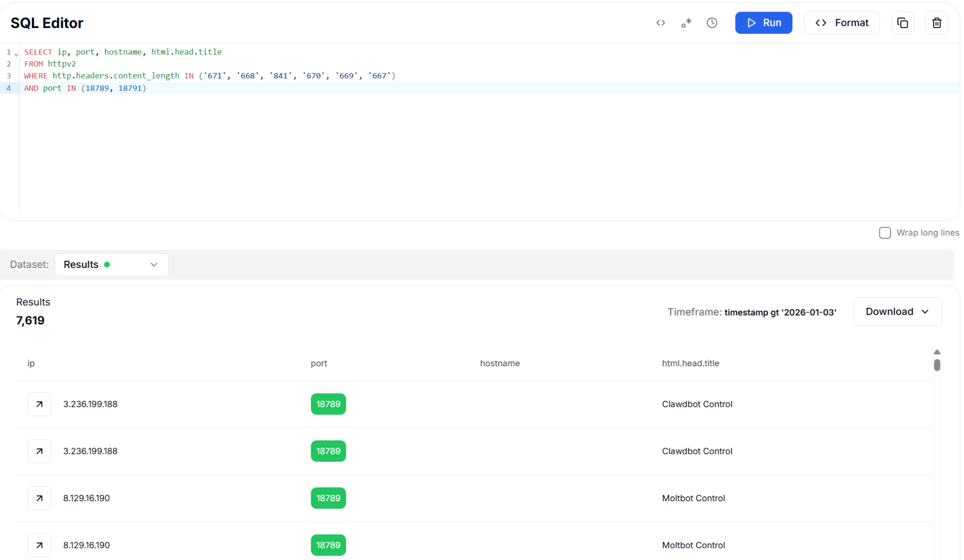Open the query history clock icon
The image size is (964, 560).
(712, 23)
